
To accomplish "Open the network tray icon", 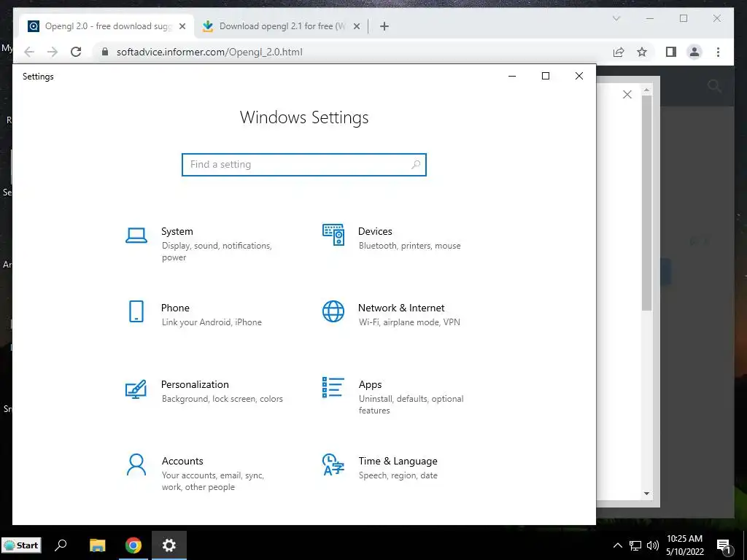I will click(x=635, y=545).
